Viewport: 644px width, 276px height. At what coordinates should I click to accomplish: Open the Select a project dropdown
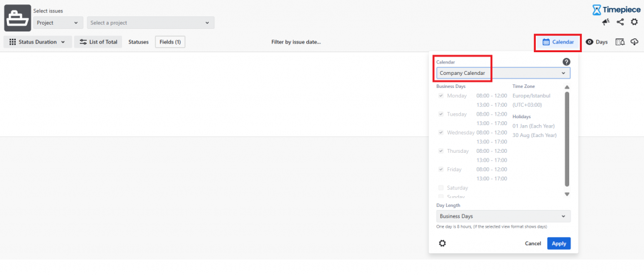pyautogui.click(x=150, y=23)
